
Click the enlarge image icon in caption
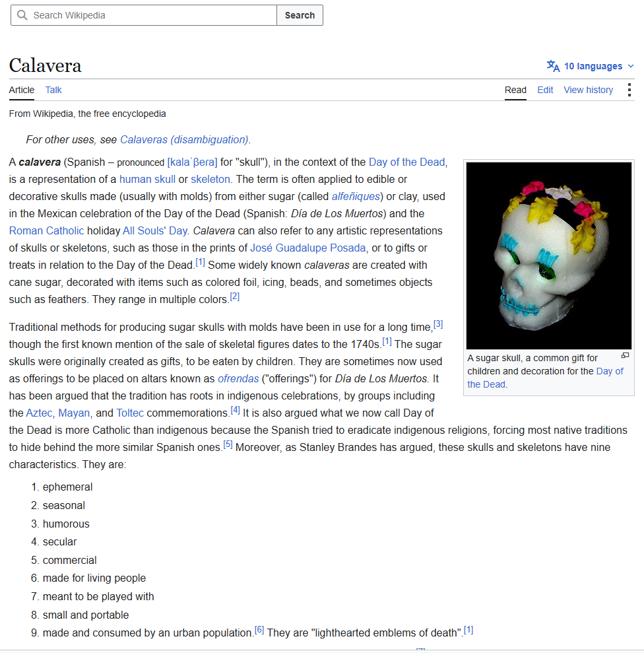click(625, 355)
